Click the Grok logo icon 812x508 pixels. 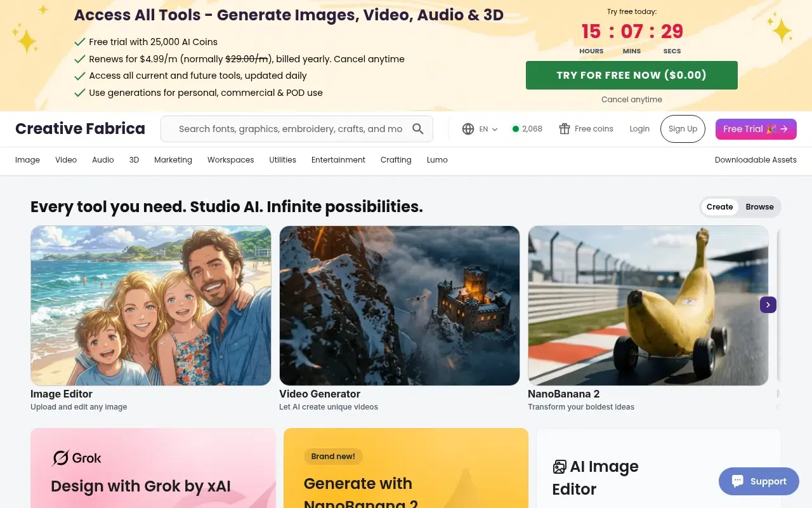coord(61,458)
